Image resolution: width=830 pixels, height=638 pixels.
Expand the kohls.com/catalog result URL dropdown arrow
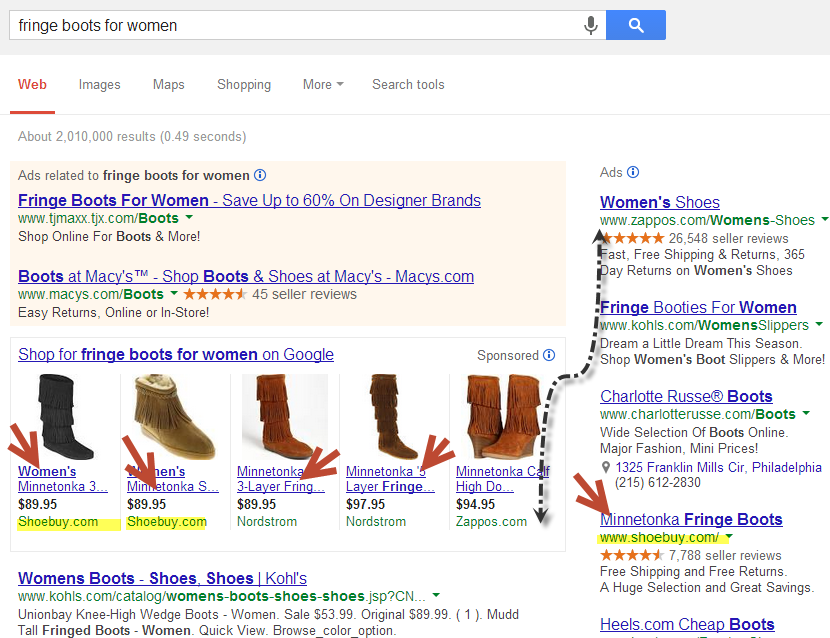pyautogui.click(x=436, y=595)
